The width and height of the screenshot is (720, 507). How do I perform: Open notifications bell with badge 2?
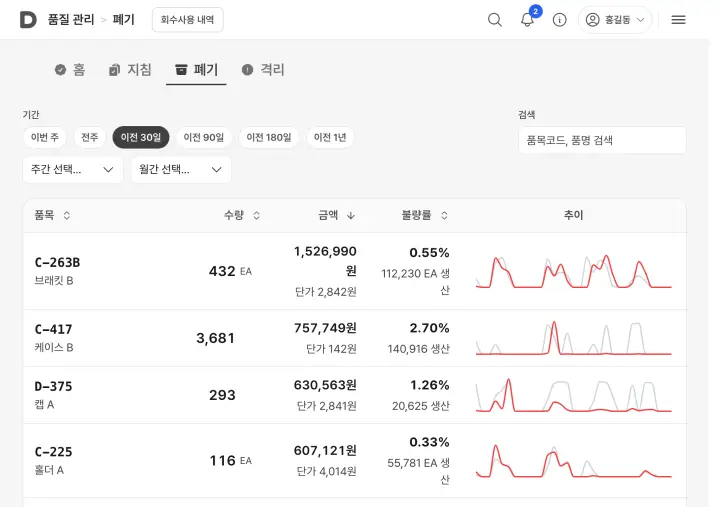tap(527, 20)
